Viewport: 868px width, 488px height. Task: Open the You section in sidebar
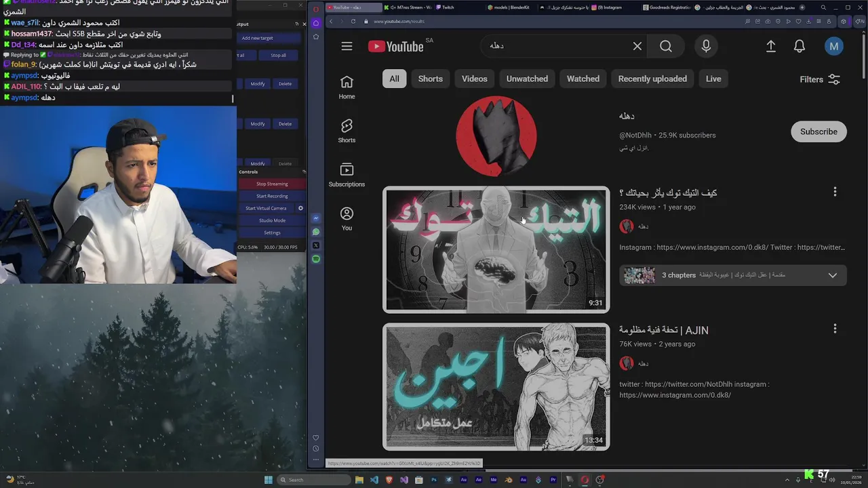(347, 219)
